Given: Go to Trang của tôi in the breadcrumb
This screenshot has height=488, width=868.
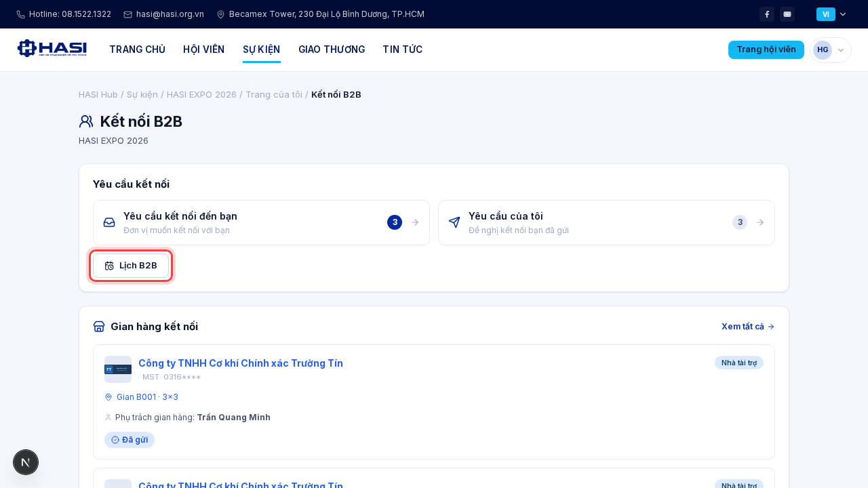Looking at the screenshot, I should (274, 94).
